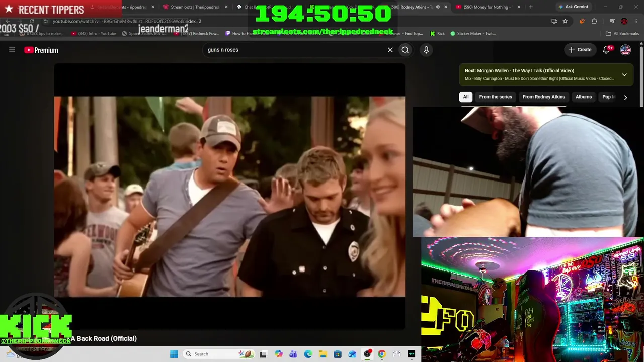Viewport: 644px width, 362px height.
Task: Open Microsoft Teams on the taskbar
Action: 293,354
